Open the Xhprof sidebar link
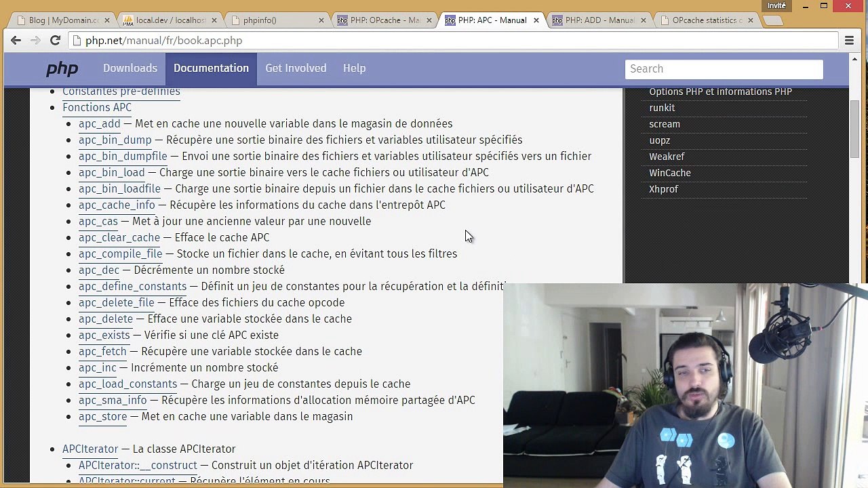Viewport: 868px width, 488px height. pyautogui.click(x=663, y=189)
